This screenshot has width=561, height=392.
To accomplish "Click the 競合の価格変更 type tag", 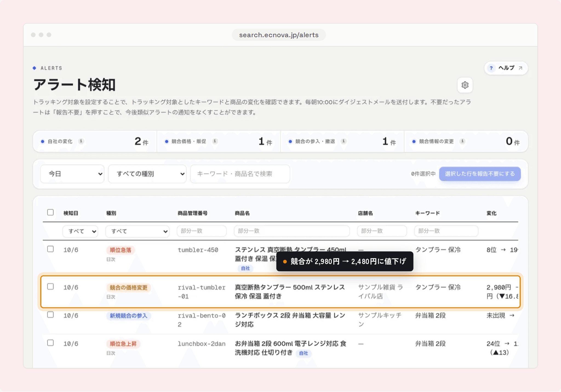I will 128,287.
